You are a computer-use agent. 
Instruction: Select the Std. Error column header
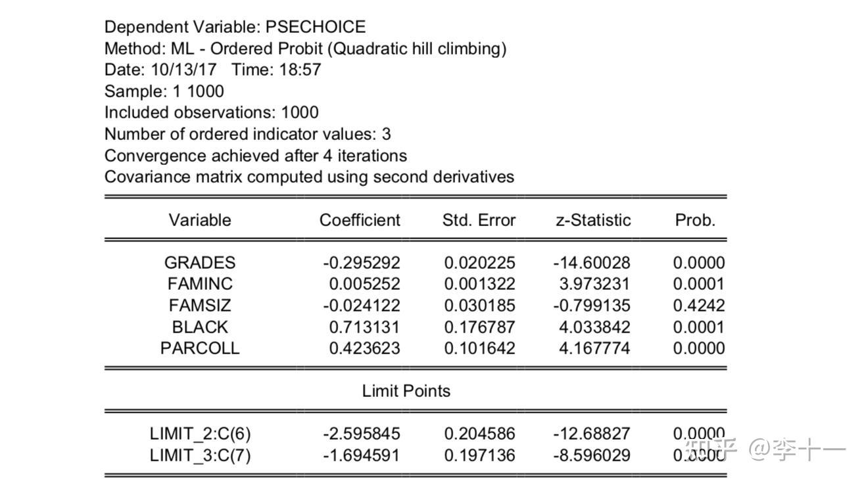(x=479, y=219)
